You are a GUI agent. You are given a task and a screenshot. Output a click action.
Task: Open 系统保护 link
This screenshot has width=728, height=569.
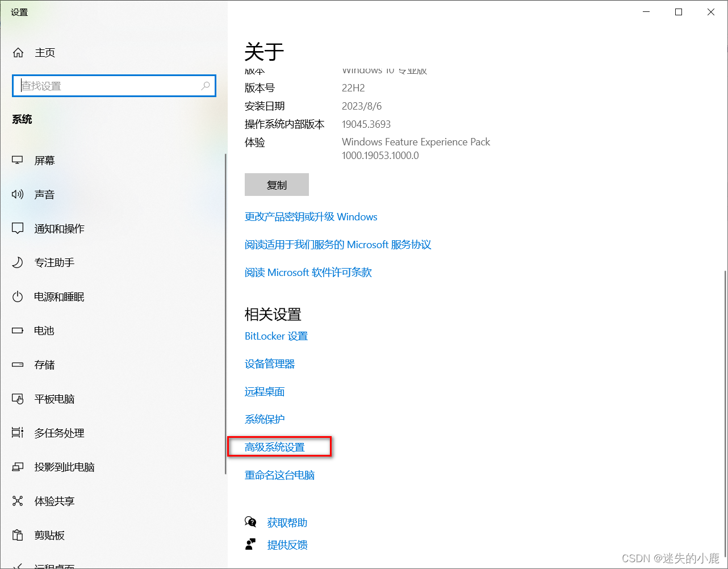point(265,419)
